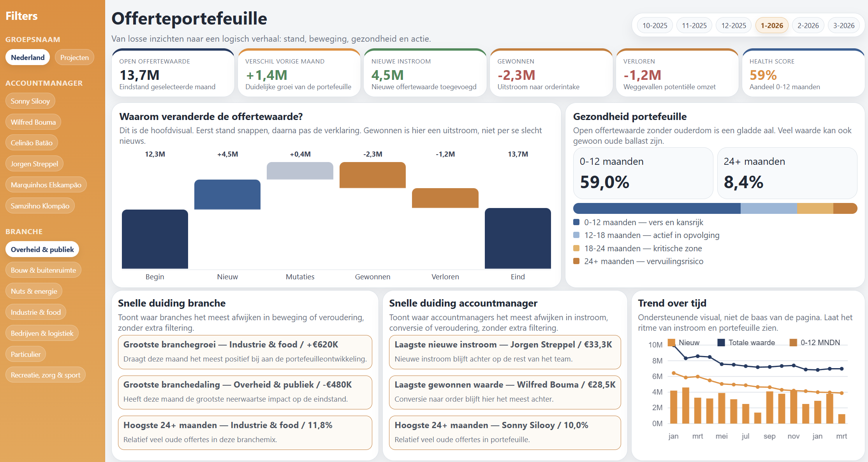Viewport: 868px width, 462px height.
Task: Select the Nederland group filter
Action: (x=27, y=57)
